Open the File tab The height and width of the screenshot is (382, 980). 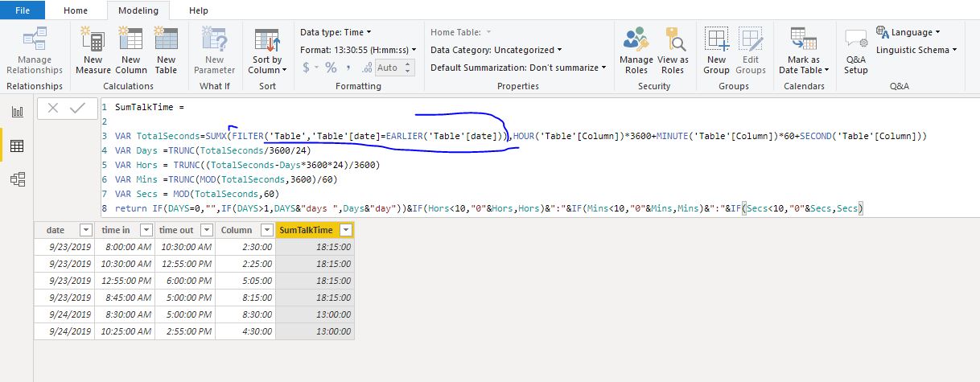23,10
